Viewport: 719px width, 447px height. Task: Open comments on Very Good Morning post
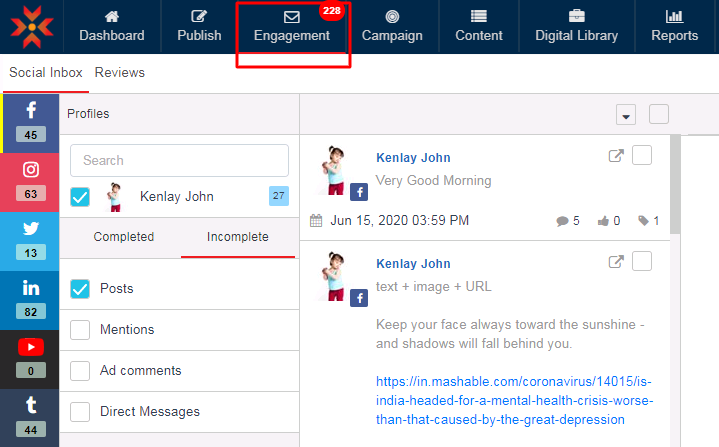[567, 221]
